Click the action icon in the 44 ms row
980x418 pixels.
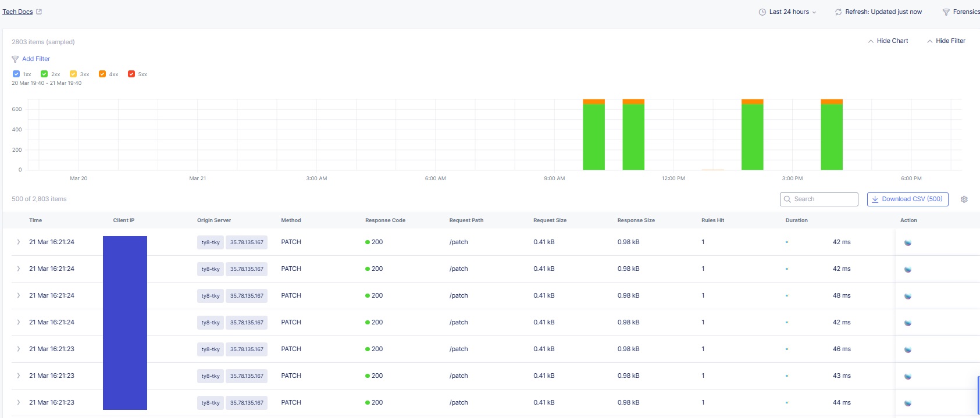click(907, 403)
